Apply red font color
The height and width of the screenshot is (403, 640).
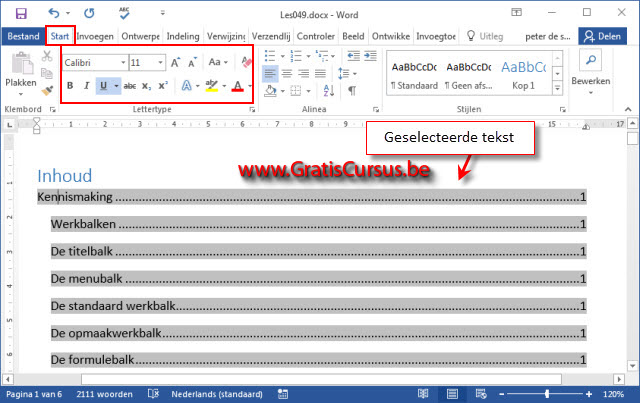[x=238, y=86]
